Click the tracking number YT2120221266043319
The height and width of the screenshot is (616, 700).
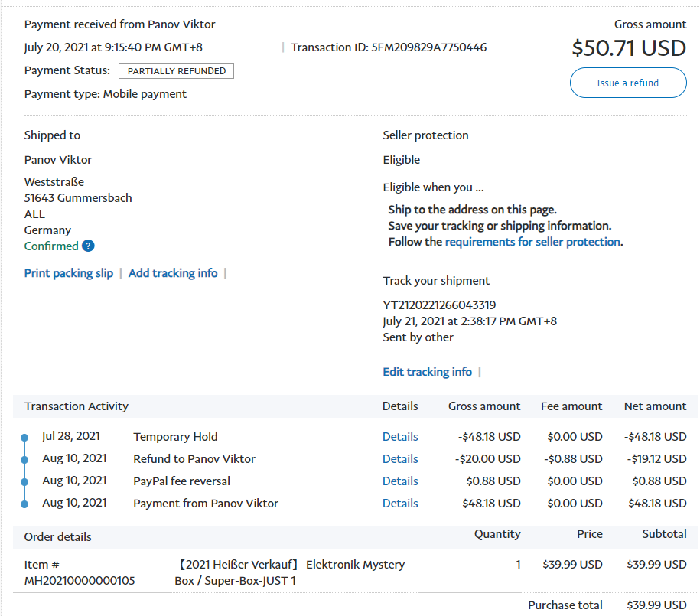[439, 305]
